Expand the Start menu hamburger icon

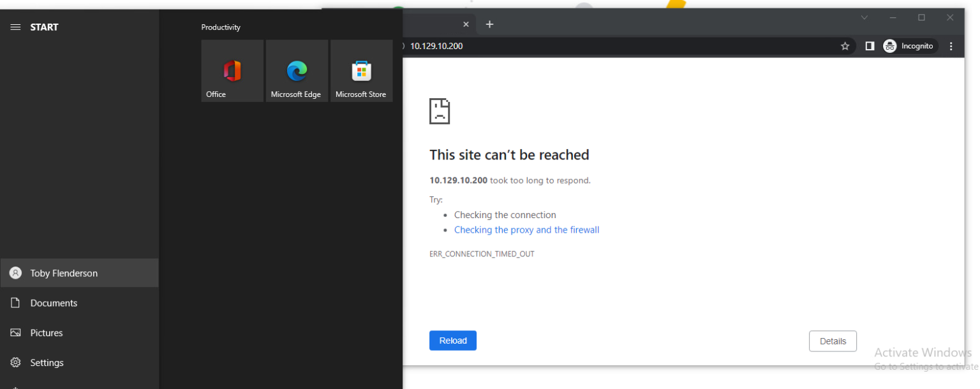tap(15, 27)
